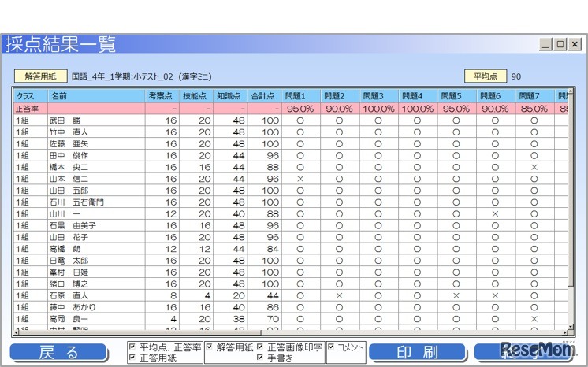Click total score 44 of 石原 直人

(273, 295)
